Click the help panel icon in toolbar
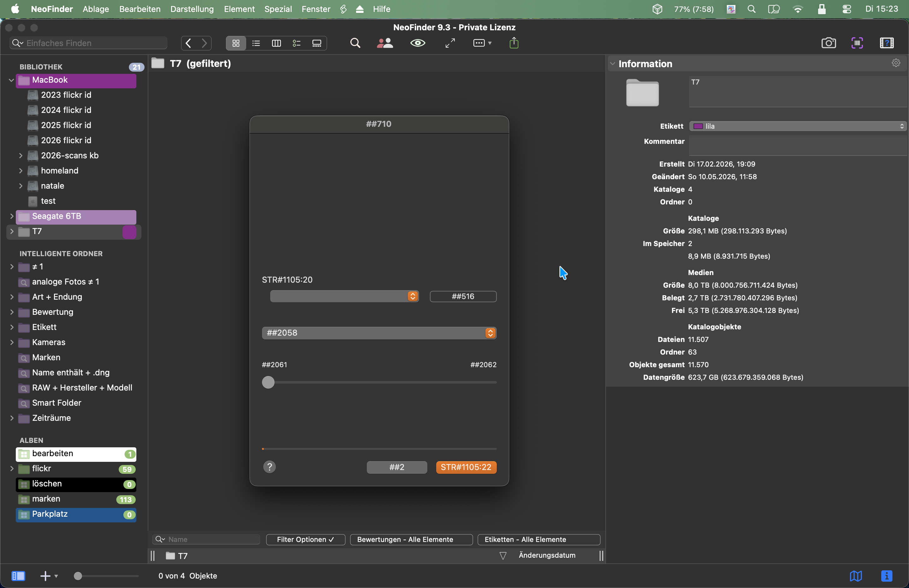Viewport: 909px width, 588px height. [887, 43]
